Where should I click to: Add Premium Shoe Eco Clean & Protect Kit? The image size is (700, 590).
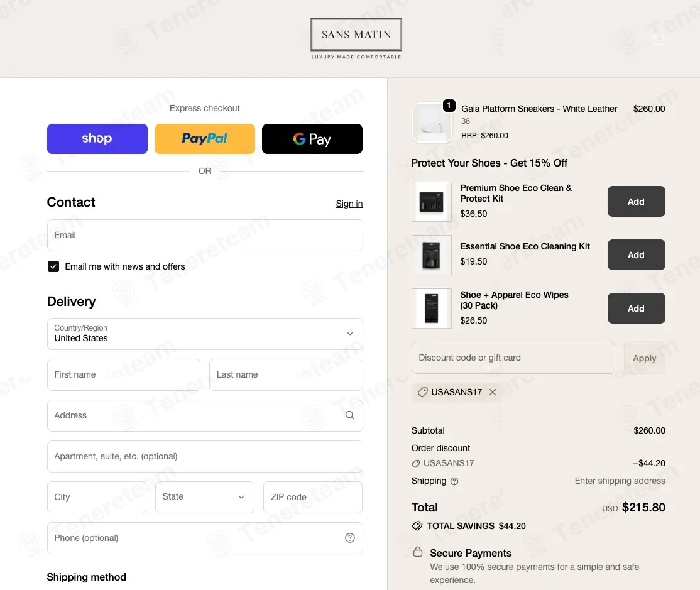(636, 202)
